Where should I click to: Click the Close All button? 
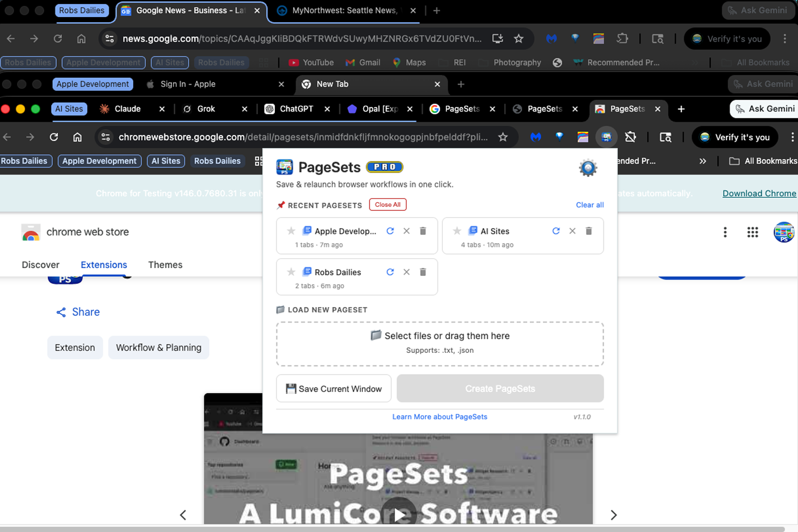click(x=388, y=205)
